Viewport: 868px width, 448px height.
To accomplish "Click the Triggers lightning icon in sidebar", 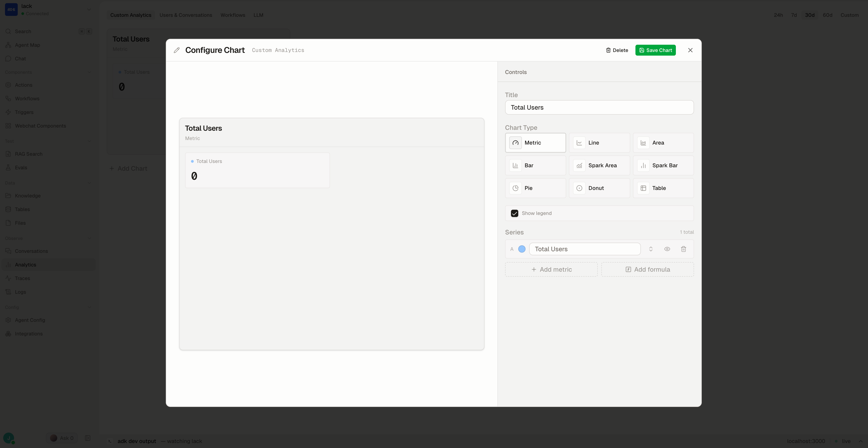I will 8,112.
